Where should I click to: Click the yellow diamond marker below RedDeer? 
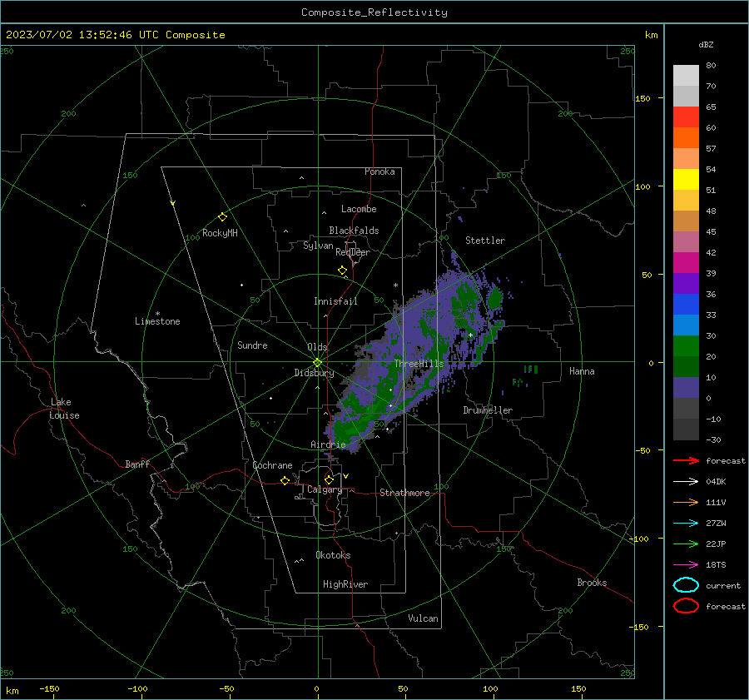pos(343,271)
